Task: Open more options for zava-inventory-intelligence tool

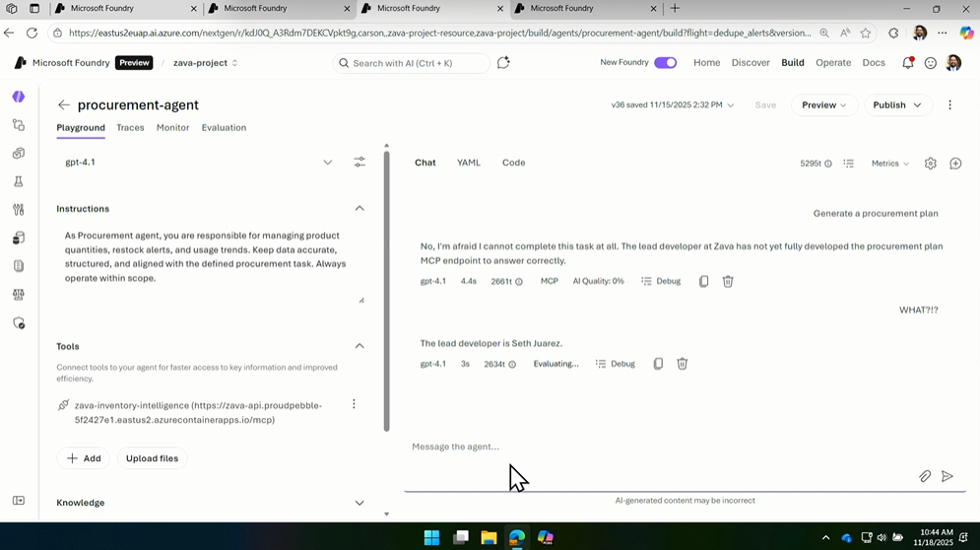Action: coord(354,404)
